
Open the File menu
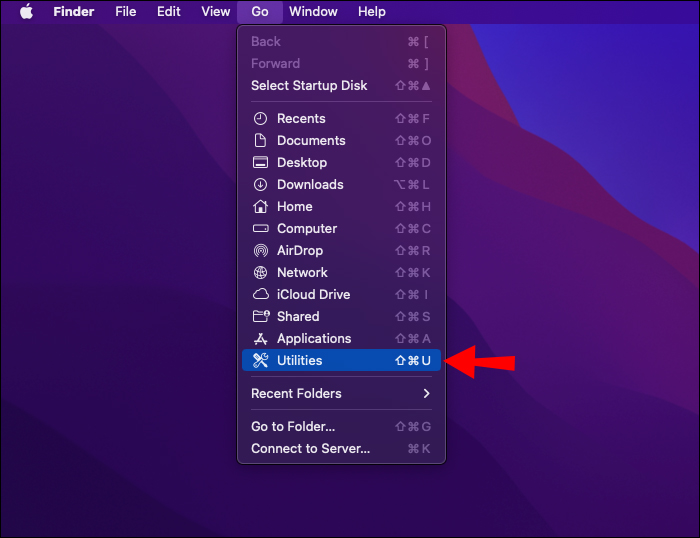125,12
